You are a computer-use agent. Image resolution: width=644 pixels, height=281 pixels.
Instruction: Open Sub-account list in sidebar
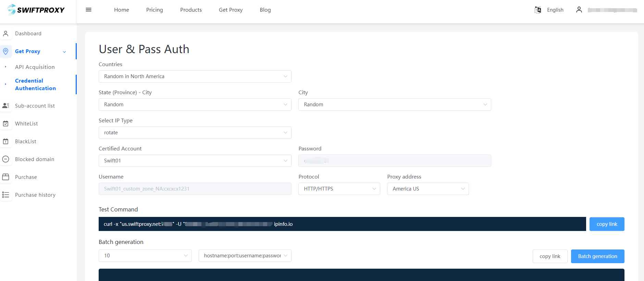pos(35,106)
